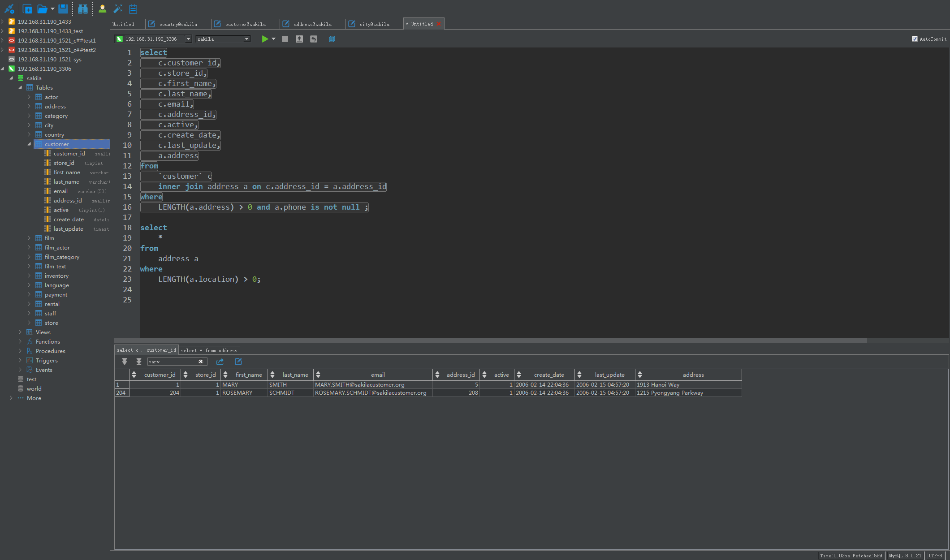
Task: Click the magic wand tool icon
Action: pyautogui.click(x=118, y=9)
